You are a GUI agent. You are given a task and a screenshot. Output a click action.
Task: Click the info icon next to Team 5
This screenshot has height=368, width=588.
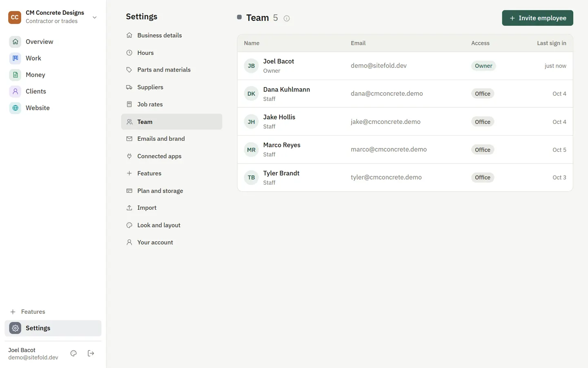coord(287,18)
